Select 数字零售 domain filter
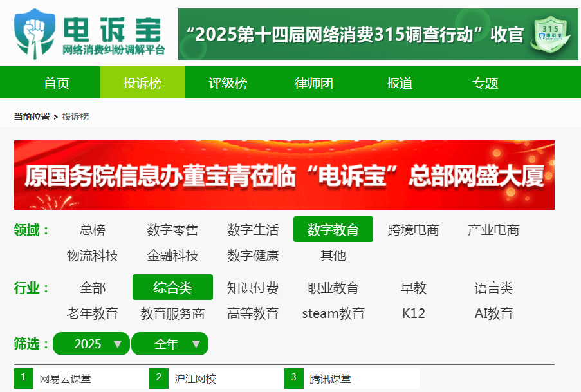This screenshot has width=581, height=392. [172, 230]
